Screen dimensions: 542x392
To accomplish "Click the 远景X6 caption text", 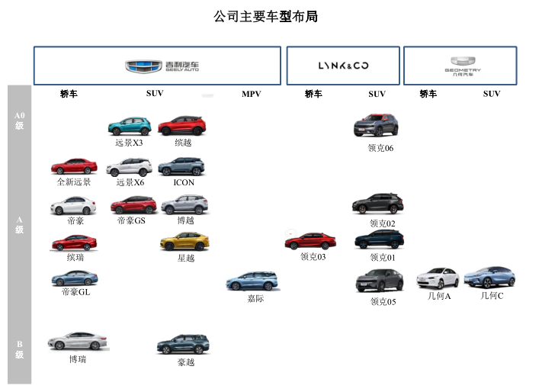I will pos(130,182).
